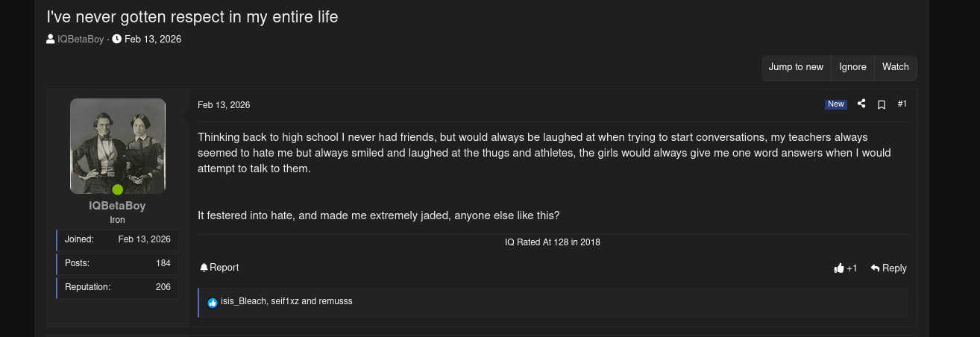Open the #1 post permalink
This screenshot has height=337, width=980.
point(902,104)
